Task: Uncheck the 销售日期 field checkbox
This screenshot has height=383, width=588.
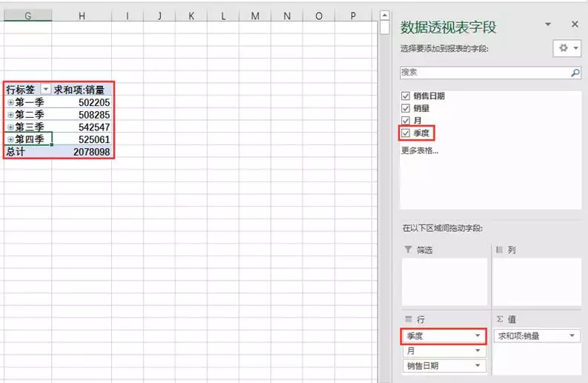Action: (x=405, y=96)
